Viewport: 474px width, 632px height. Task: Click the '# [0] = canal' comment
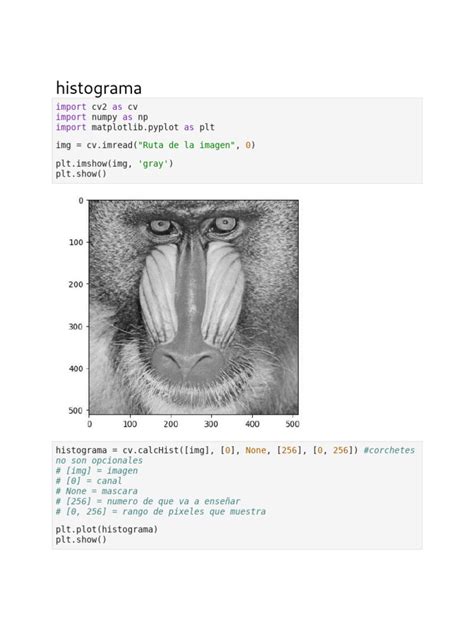coord(89,481)
